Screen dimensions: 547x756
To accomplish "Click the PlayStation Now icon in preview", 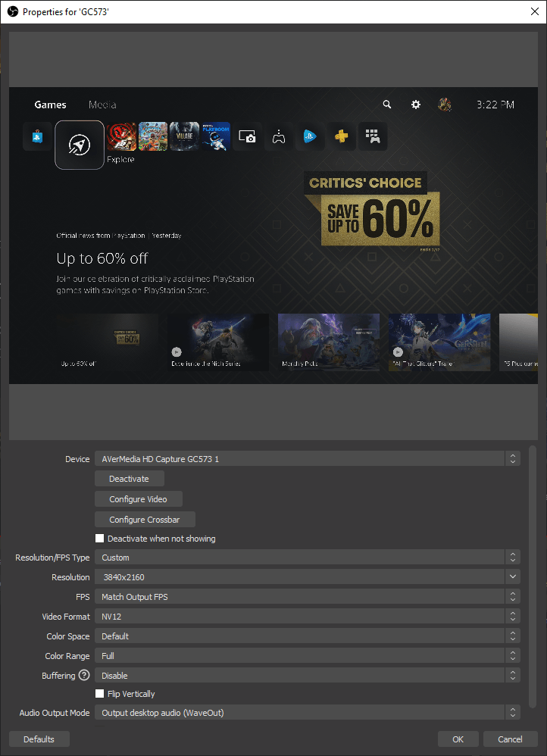I will click(x=310, y=137).
